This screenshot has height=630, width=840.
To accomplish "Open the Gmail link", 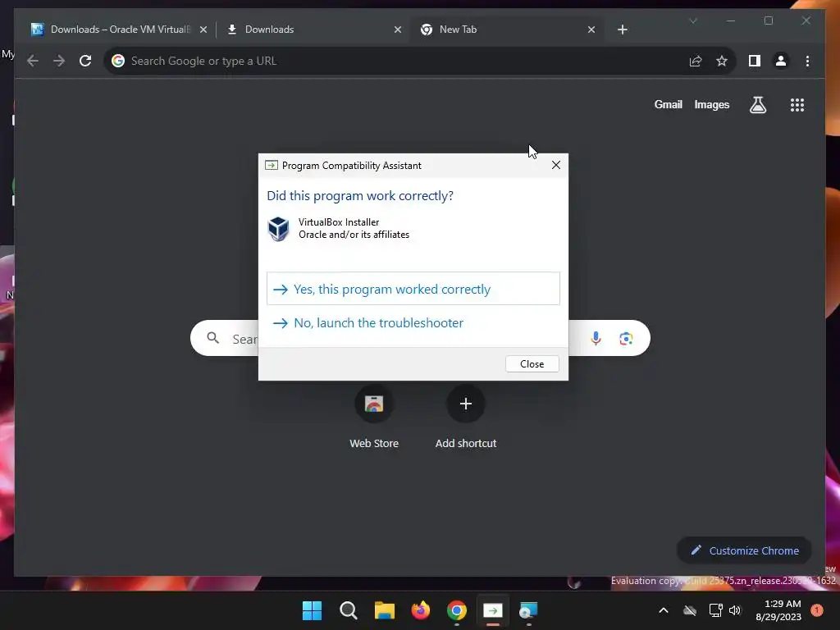I will (668, 104).
